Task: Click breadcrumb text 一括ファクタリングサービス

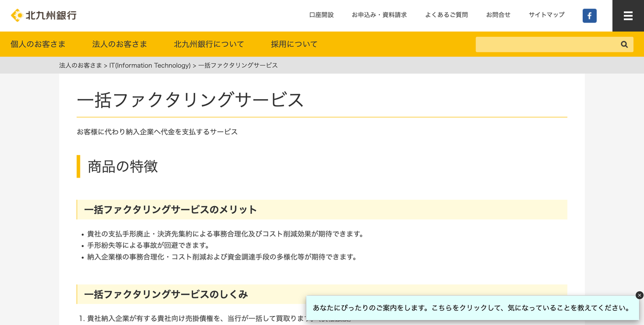Action: [x=238, y=65]
